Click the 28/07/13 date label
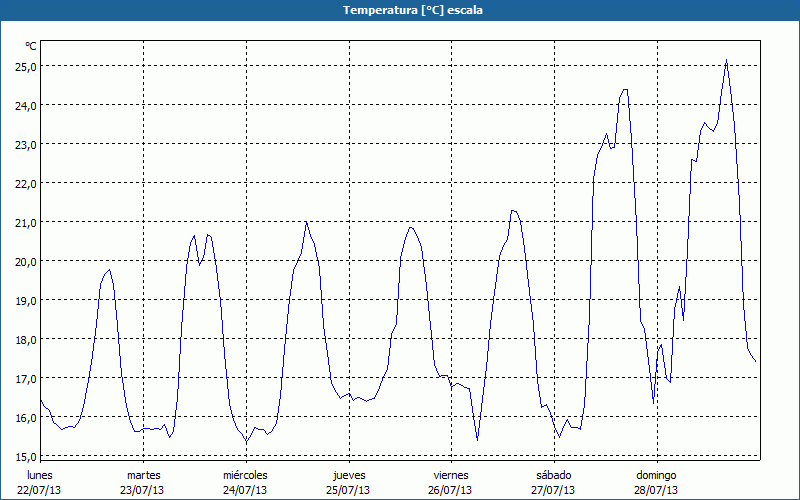This screenshot has height=500, width=800. pos(656,490)
